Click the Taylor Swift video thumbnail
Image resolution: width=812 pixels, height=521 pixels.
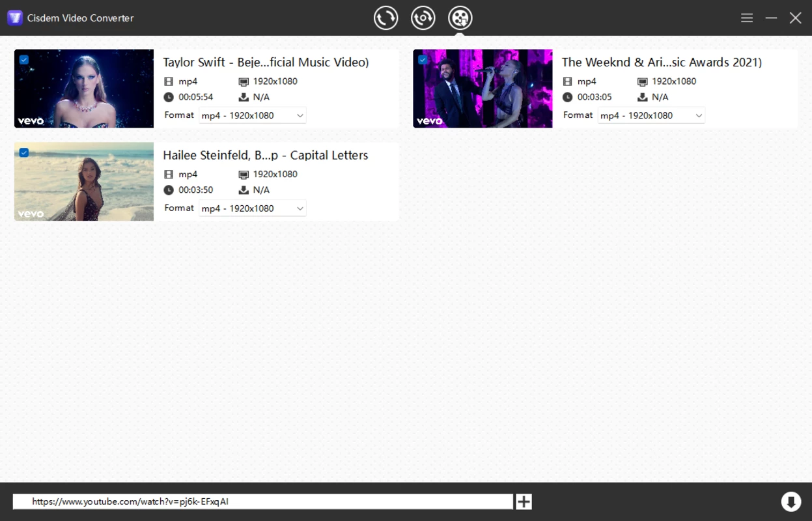point(84,89)
